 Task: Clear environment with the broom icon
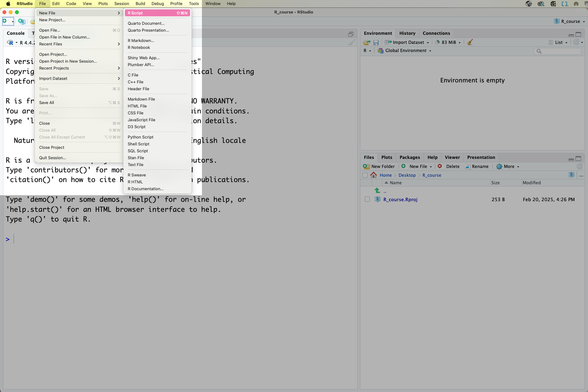point(470,42)
